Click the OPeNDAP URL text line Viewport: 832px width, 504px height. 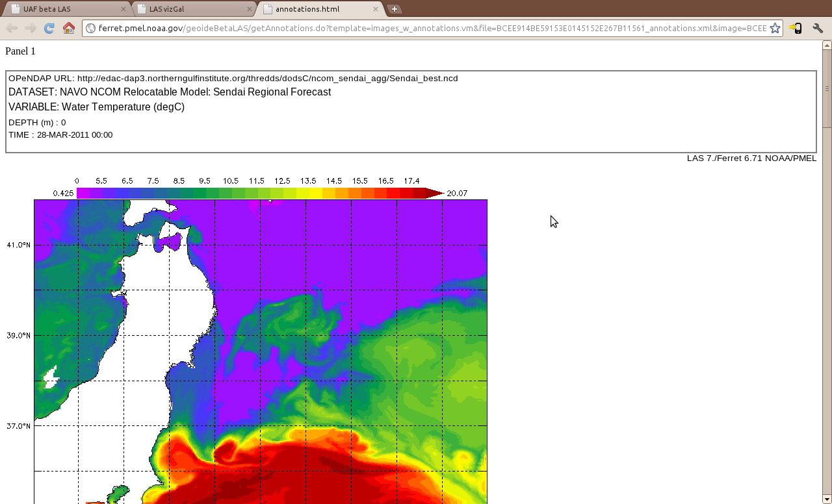coord(233,79)
